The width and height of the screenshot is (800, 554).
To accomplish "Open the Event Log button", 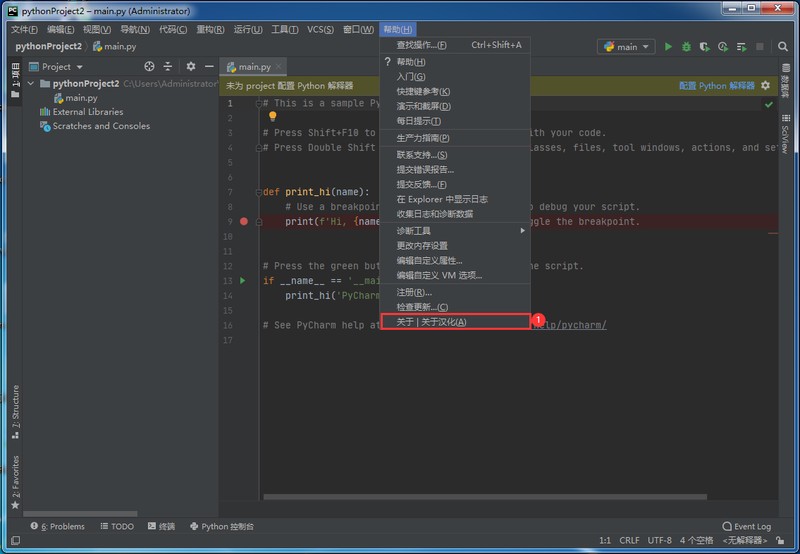I will (746, 526).
